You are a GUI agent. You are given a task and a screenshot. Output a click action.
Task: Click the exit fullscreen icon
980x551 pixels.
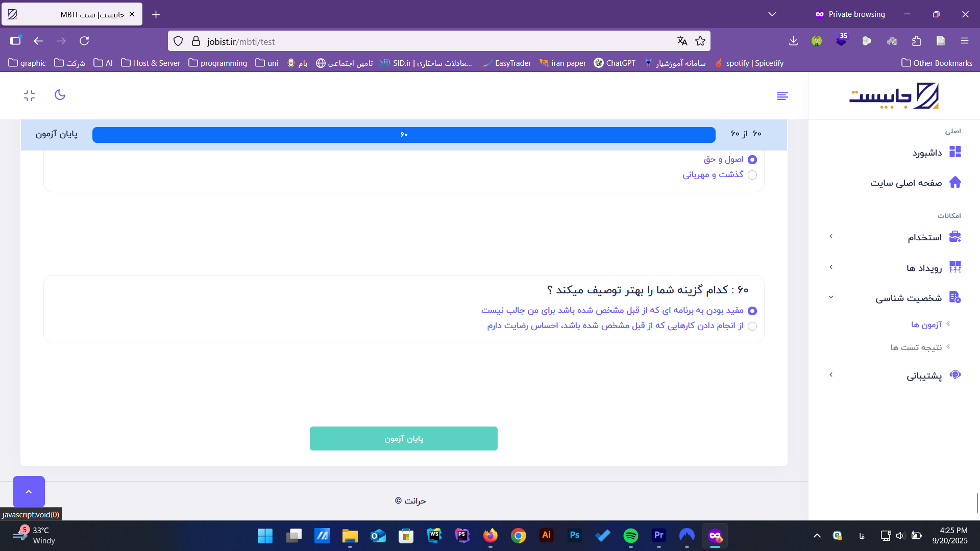[30, 95]
